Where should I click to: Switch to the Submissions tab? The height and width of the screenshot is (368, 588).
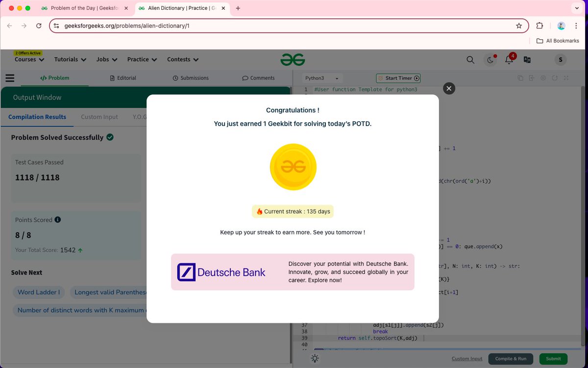pos(191,78)
